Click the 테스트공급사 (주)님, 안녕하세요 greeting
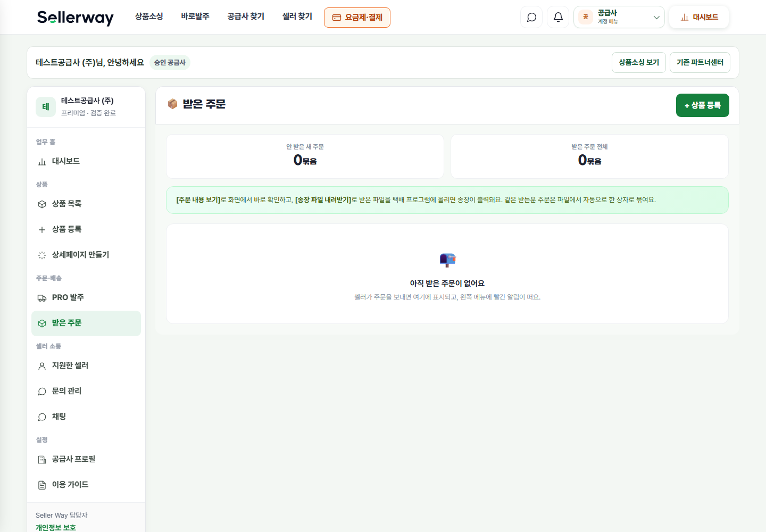Viewport: 766px width, 532px height. [x=90, y=62]
